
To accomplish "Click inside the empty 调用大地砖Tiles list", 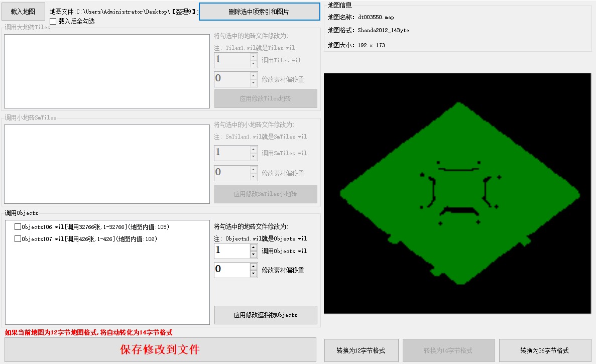I will 106,71.
